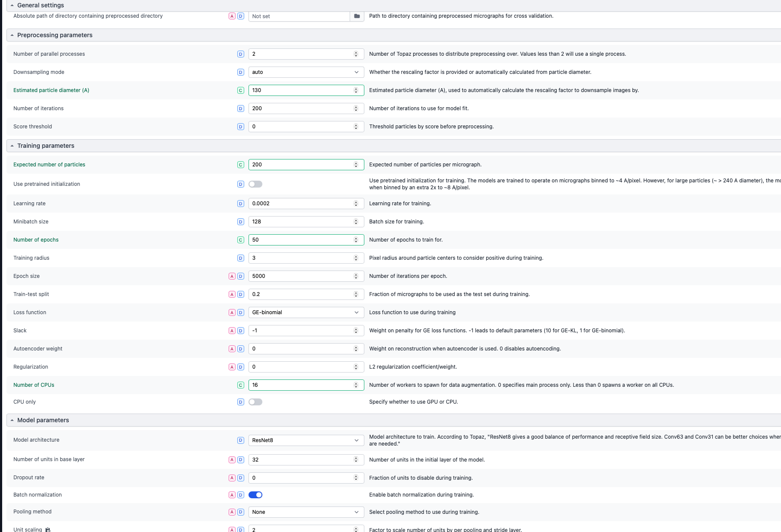Click the A badge for Regularization
This screenshot has width=781, height=532.
click(x=232, y=367)
